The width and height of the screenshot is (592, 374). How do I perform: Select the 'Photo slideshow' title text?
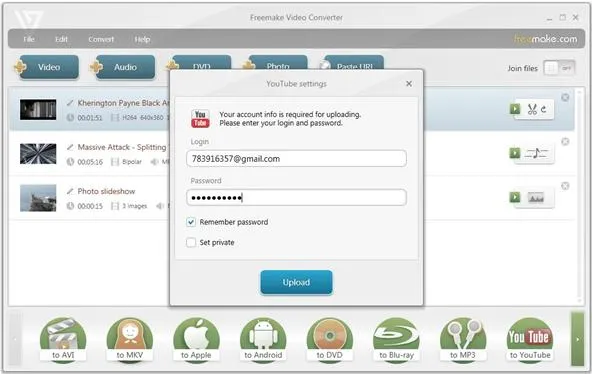pyautogui.click(x=106, y=191)
